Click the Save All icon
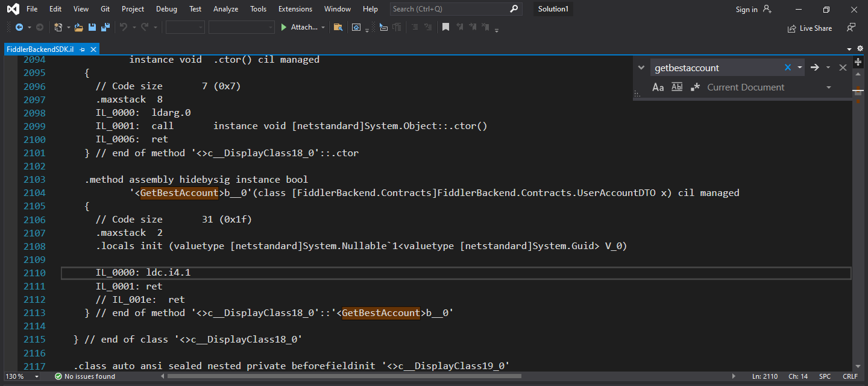The image size is (868, 386). (105, 27)
